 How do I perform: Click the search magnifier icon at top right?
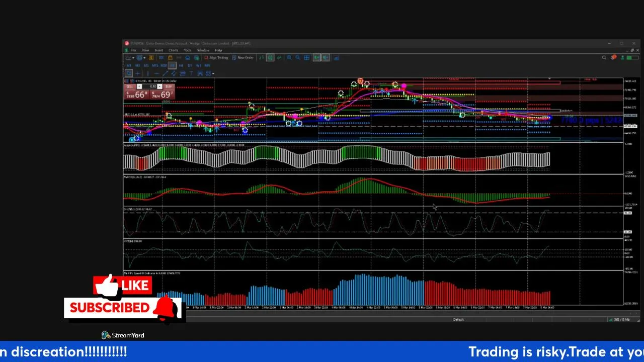[604, 57]
